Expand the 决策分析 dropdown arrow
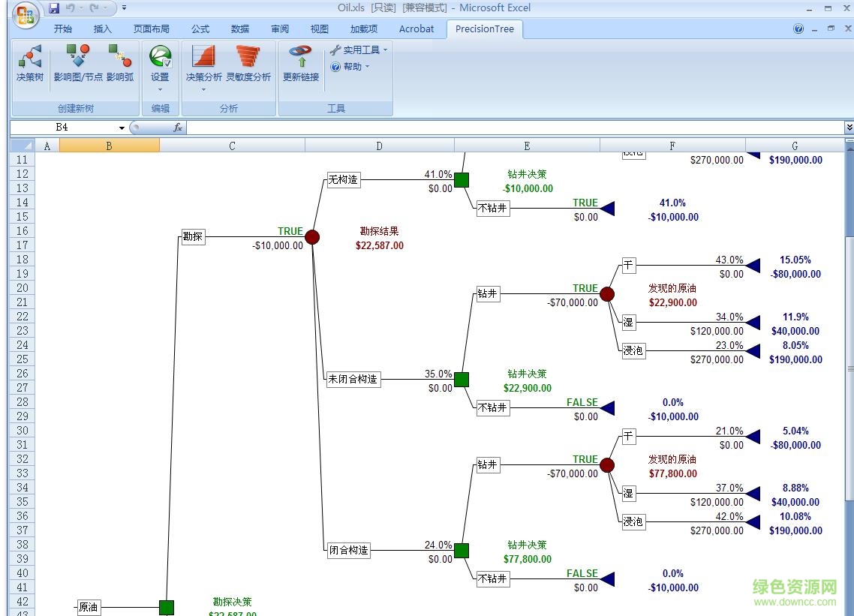Image resolution: width=854 pixels, height=616 pixels. (x=203, y=89)
